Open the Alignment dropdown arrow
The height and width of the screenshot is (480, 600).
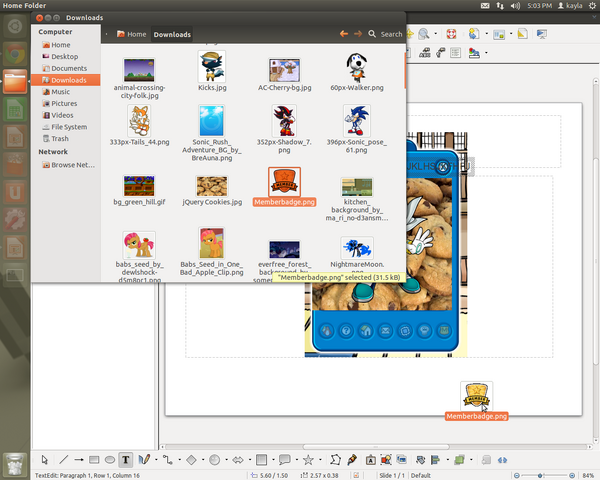pos(447,460)
